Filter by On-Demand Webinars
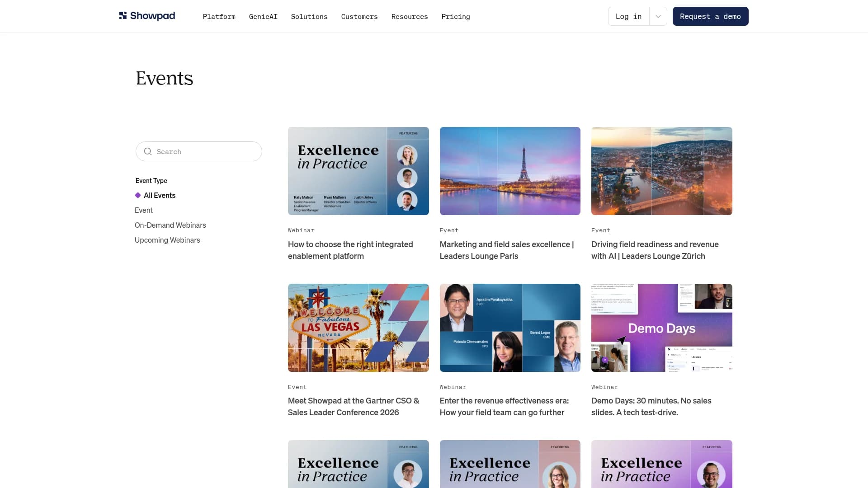The height and width of the screenshot is (488, 868). pos(170,225)
